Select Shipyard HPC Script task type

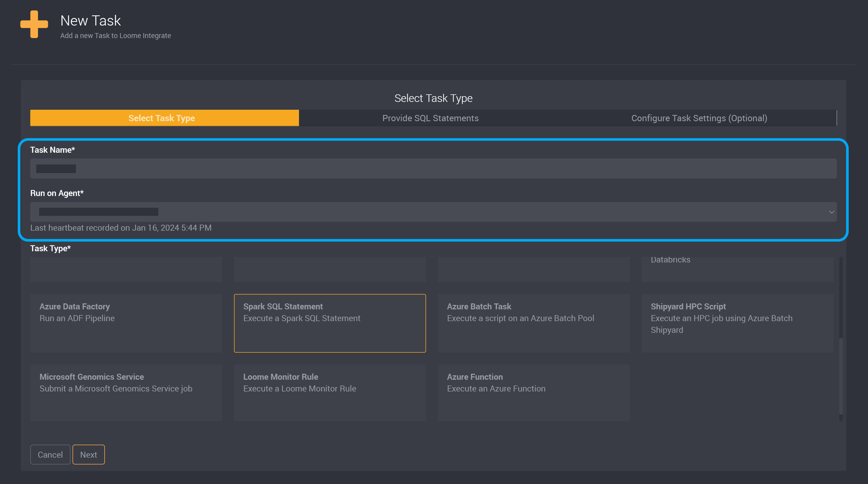point(737,323)
